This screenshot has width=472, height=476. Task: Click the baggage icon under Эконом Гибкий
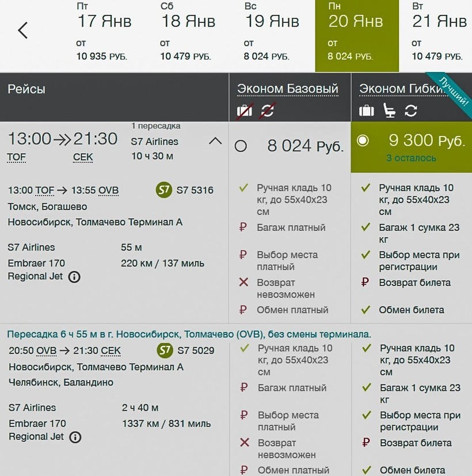367,111
